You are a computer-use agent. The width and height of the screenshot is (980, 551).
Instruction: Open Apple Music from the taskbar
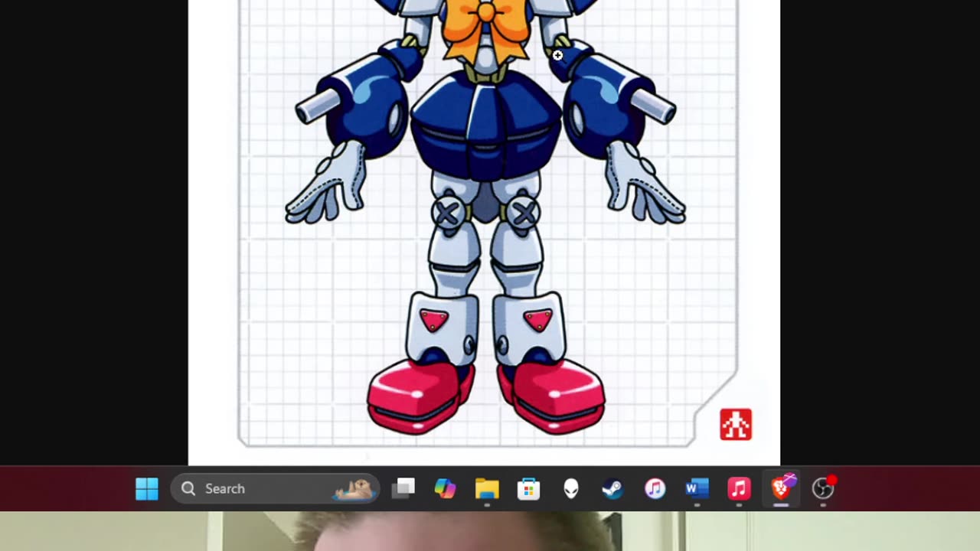click(739, 488)
